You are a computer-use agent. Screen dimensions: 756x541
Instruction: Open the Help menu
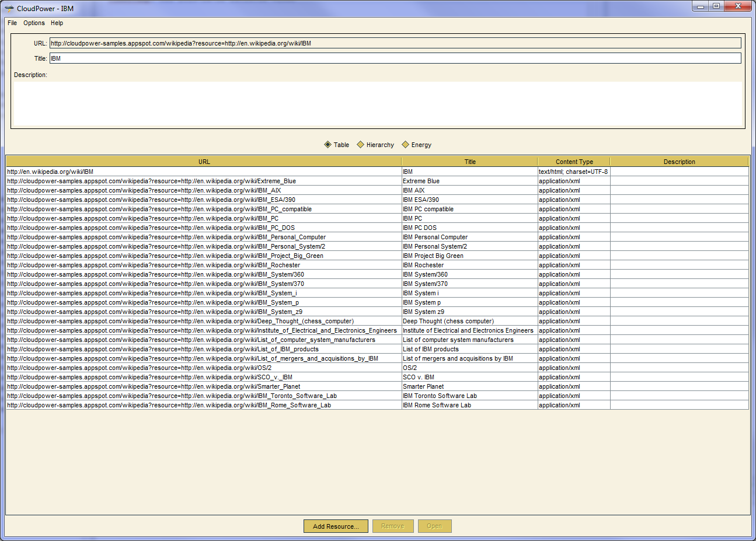click(x=57, y=23)
